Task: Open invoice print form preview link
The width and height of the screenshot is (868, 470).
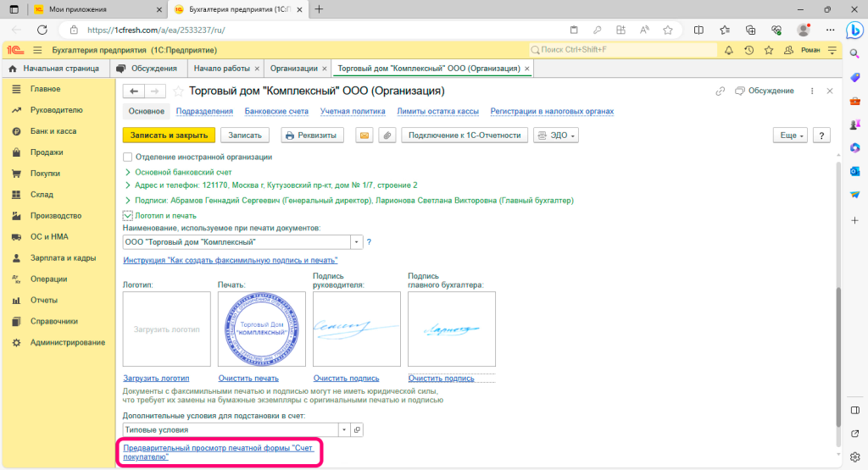Action: 218,452
